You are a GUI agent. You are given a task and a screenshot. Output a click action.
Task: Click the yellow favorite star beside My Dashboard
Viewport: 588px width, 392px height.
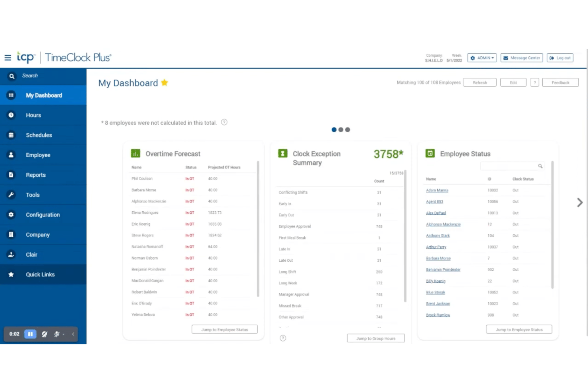[164, 83]
